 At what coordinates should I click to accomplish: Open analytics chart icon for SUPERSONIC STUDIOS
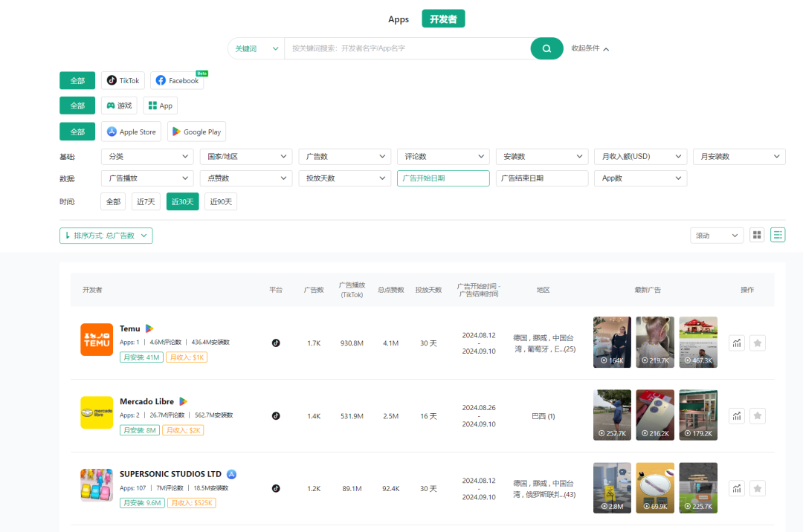(736, 488)
